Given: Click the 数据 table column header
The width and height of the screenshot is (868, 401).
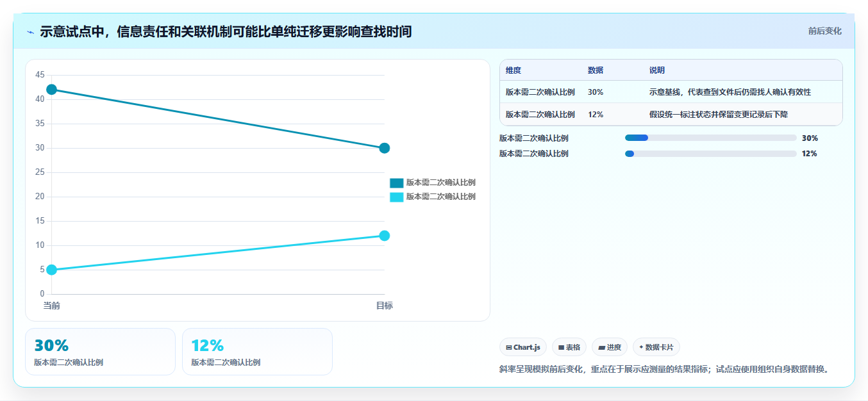Looking at the screenshot, I should 596,70.
